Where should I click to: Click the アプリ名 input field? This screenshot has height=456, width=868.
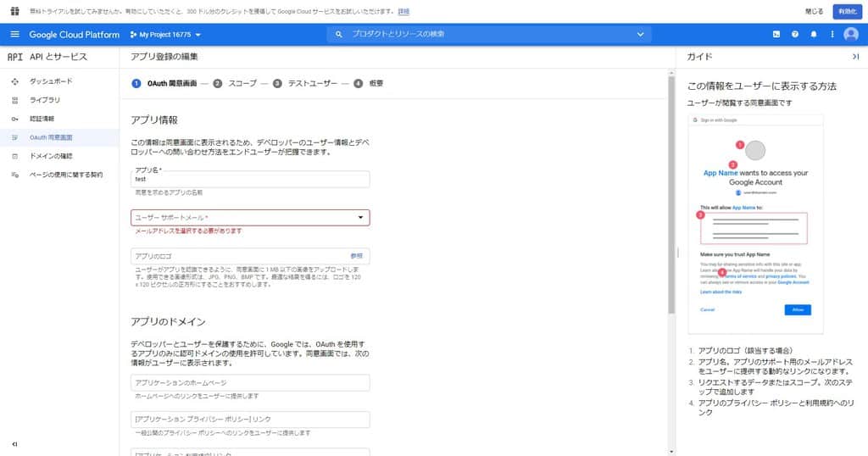pos(250,180)
